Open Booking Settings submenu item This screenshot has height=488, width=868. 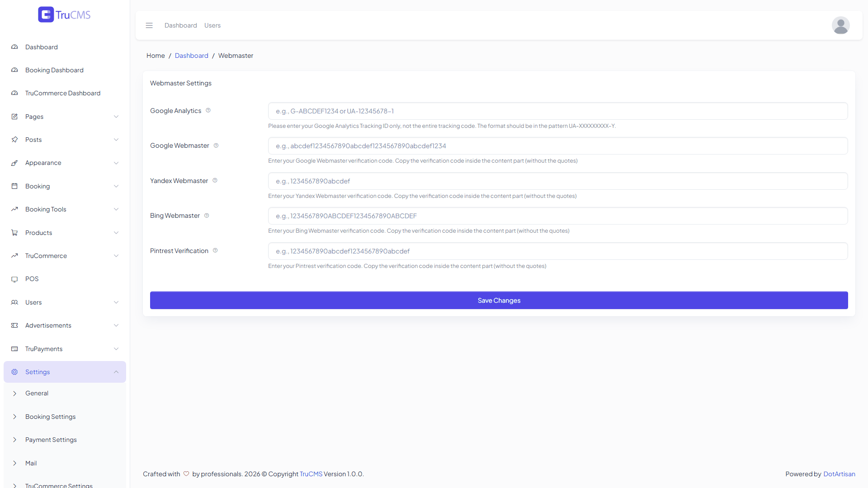click(x=65, y=417)
